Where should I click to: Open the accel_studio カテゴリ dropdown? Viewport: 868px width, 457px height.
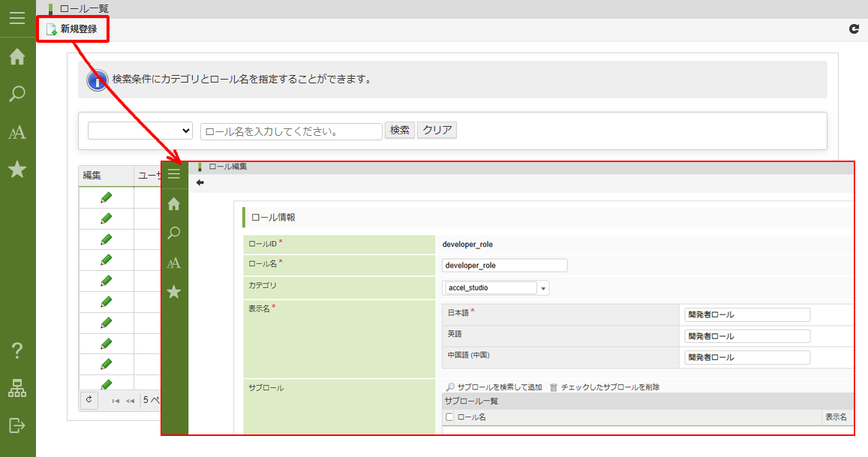(543, 288)
